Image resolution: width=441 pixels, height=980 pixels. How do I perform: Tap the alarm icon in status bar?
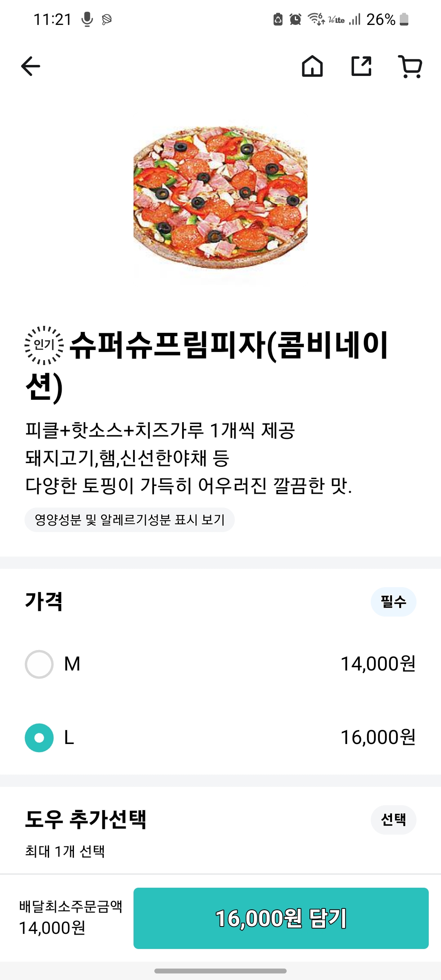pos(295,19)
